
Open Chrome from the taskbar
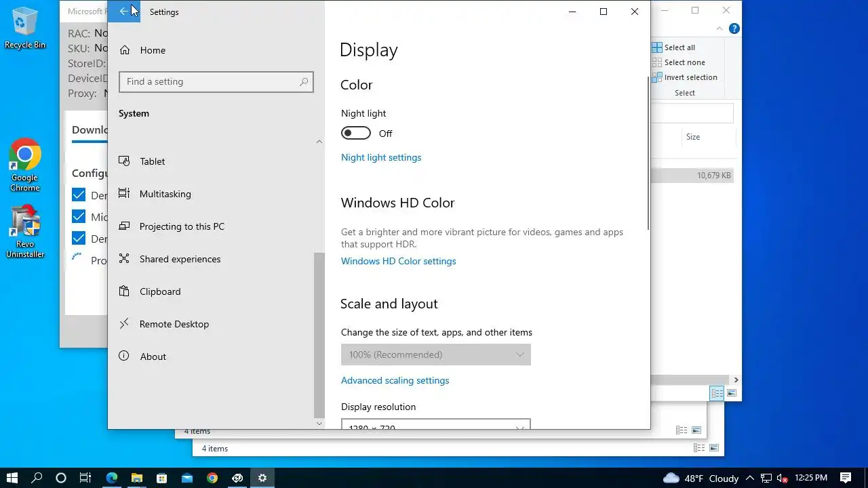212,478
